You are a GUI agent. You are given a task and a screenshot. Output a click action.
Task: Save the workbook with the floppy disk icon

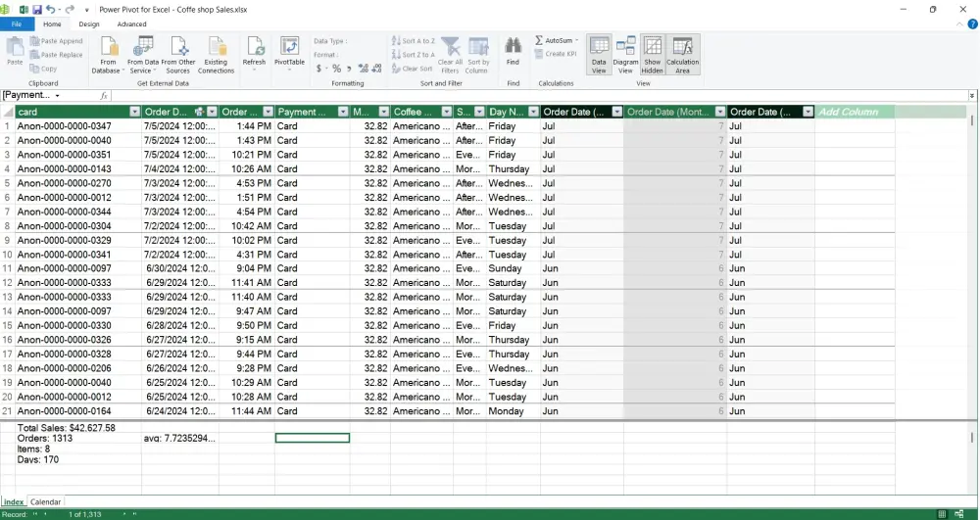pyautogui.click(x=37, y=10)
